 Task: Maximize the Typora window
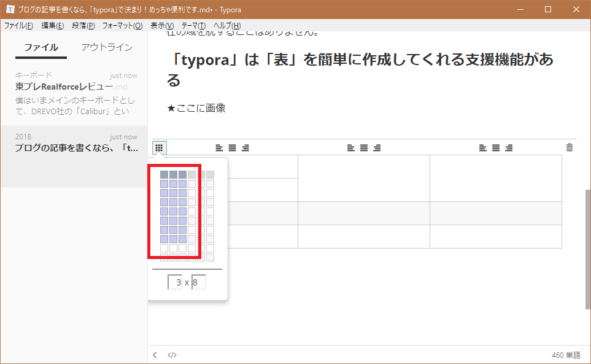point(548,9)
